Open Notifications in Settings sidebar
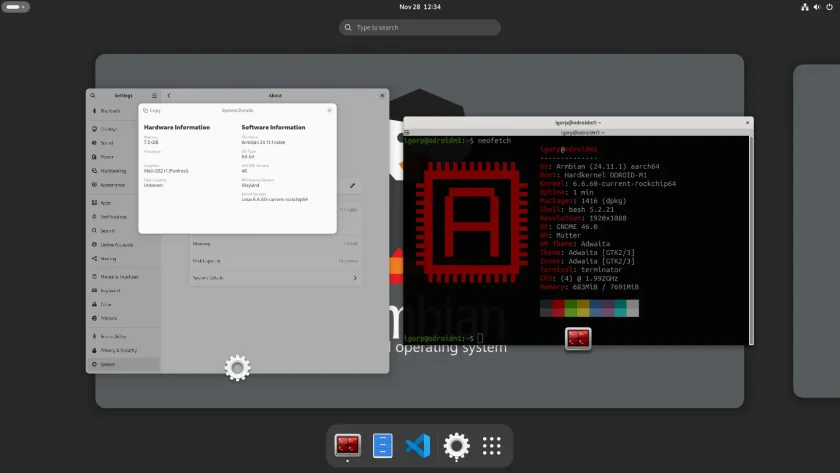 tap(123, 217)
